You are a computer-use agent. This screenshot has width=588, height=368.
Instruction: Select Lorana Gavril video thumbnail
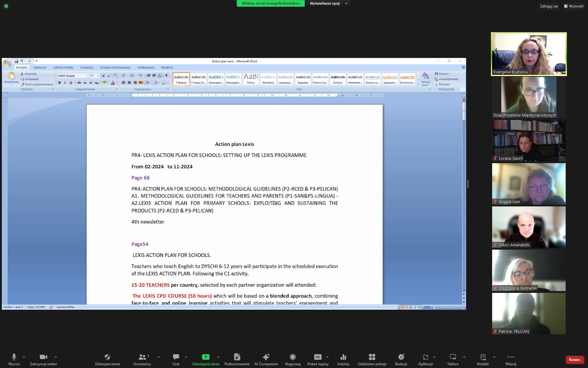[529, 140]
